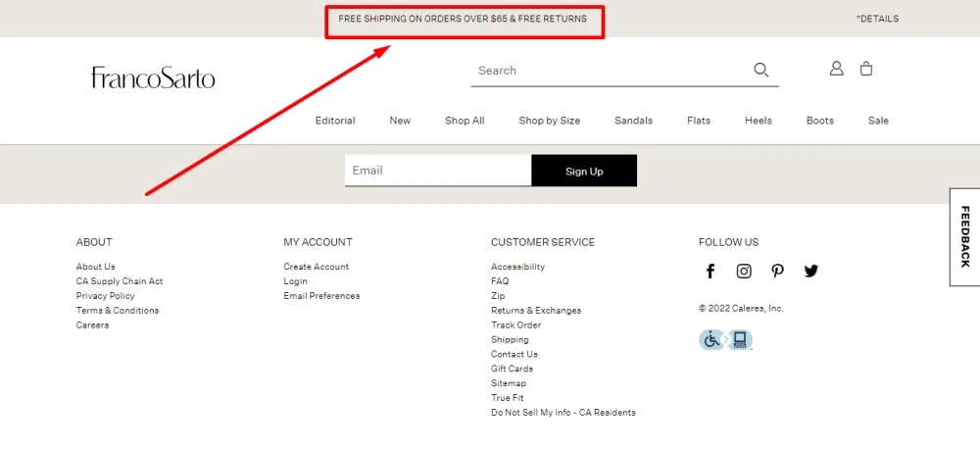Open the Zip link
980x449 pixels.
498,296
